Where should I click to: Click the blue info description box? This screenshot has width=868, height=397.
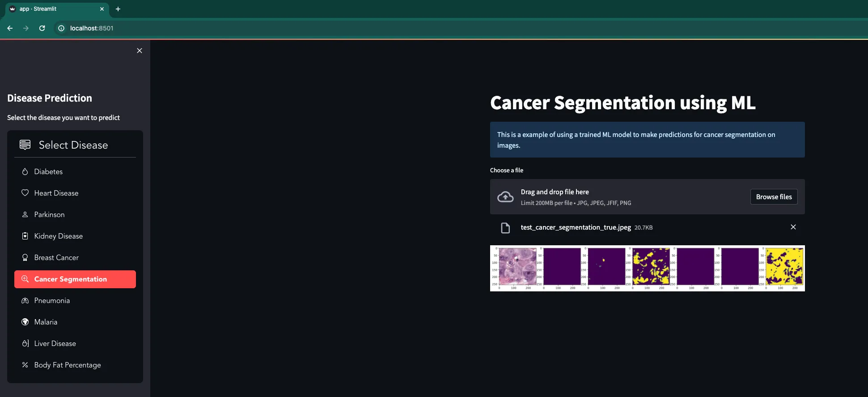pos(647,140)
